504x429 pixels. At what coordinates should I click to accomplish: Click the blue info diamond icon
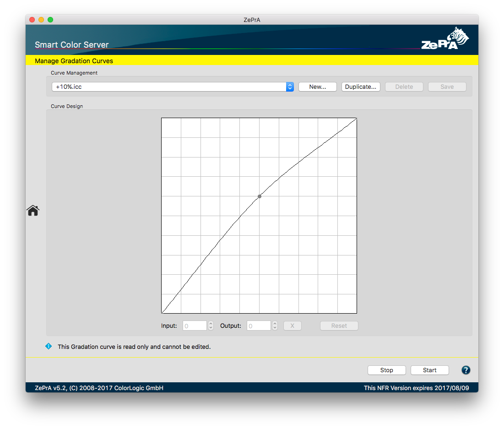pos(49,346)
